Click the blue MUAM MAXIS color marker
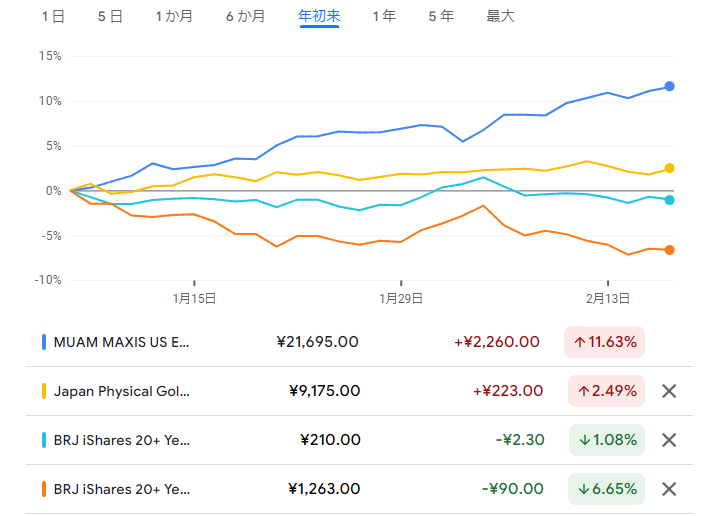Screen dimensions: 713x516 tap(44, 342)
